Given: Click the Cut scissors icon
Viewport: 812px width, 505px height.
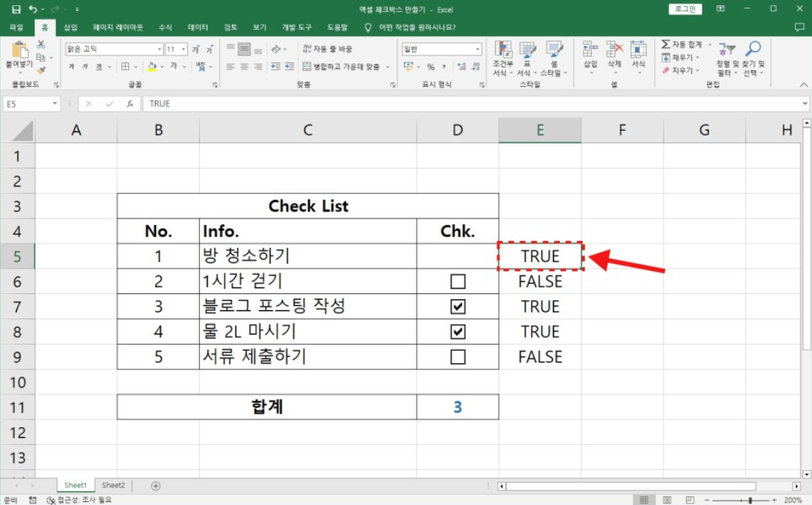Looking at the screenshot, I should coord(41,46).
